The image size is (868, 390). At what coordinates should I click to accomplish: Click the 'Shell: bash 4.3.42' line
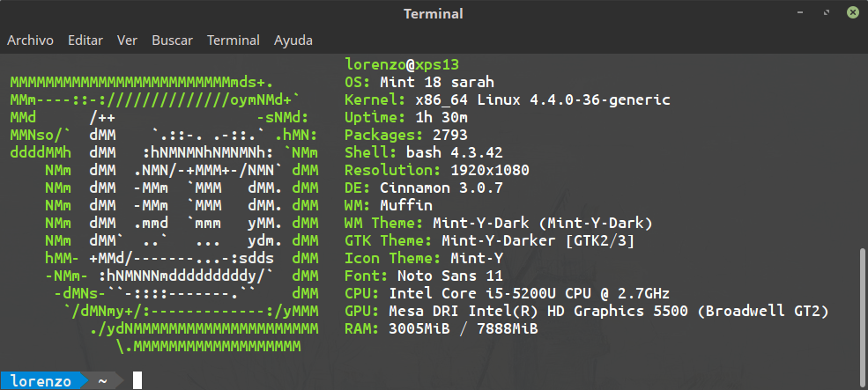[x=424, y=152]
